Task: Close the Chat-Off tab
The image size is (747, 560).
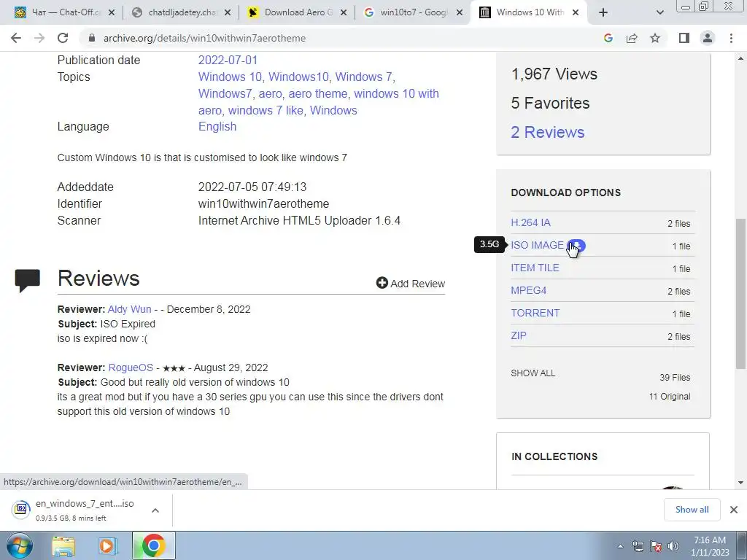Action: pyautogui.click(x=112, y=13)
